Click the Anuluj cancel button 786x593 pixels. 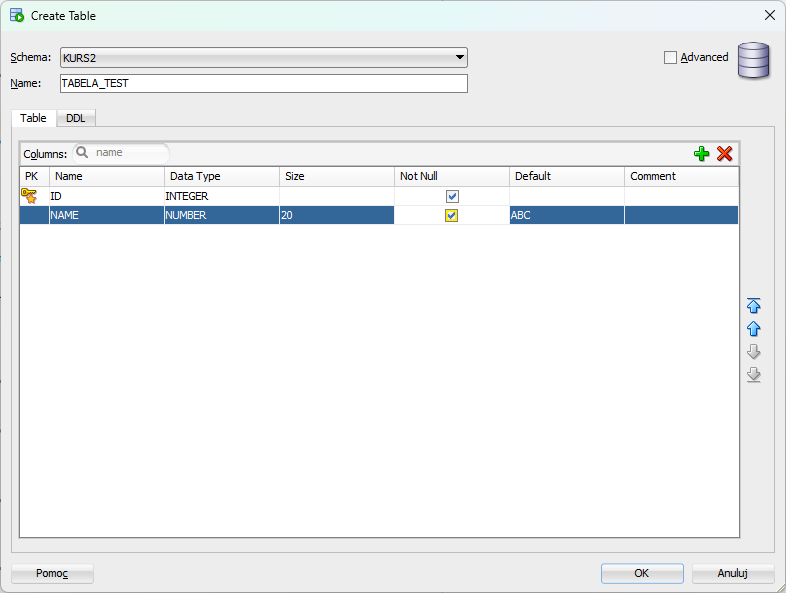point(732,573)
